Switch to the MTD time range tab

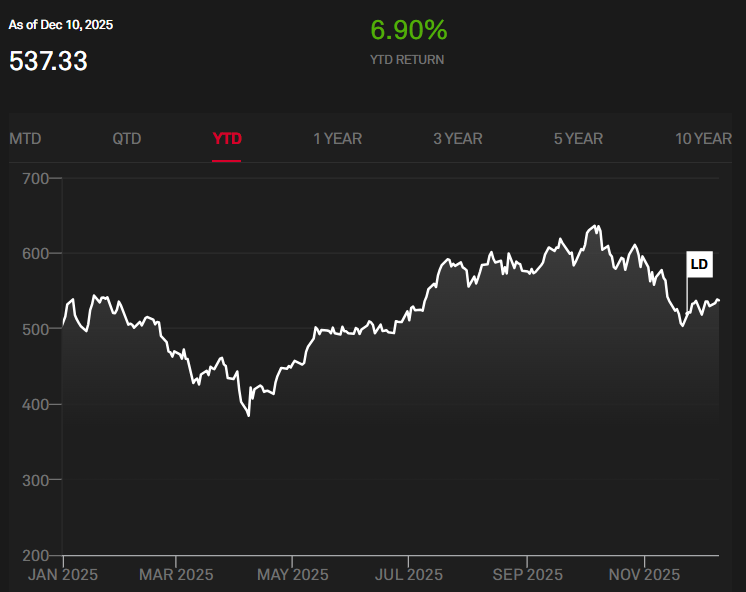click(25, 138)
